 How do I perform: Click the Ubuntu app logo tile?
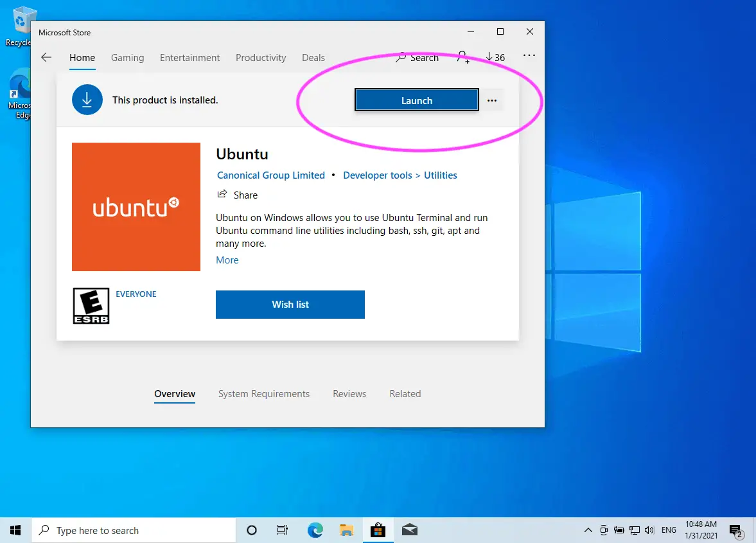[136, 207]
